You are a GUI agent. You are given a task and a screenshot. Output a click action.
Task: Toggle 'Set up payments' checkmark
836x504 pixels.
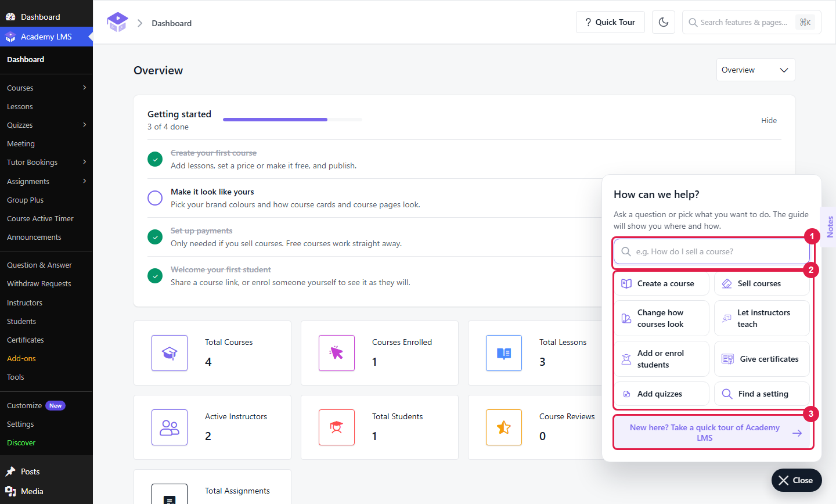155,237
